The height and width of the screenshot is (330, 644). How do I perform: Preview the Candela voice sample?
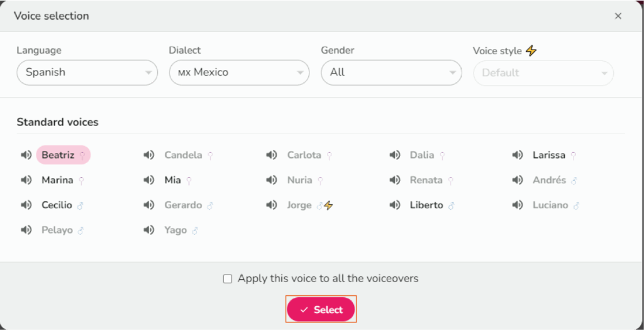pos(149,155)
